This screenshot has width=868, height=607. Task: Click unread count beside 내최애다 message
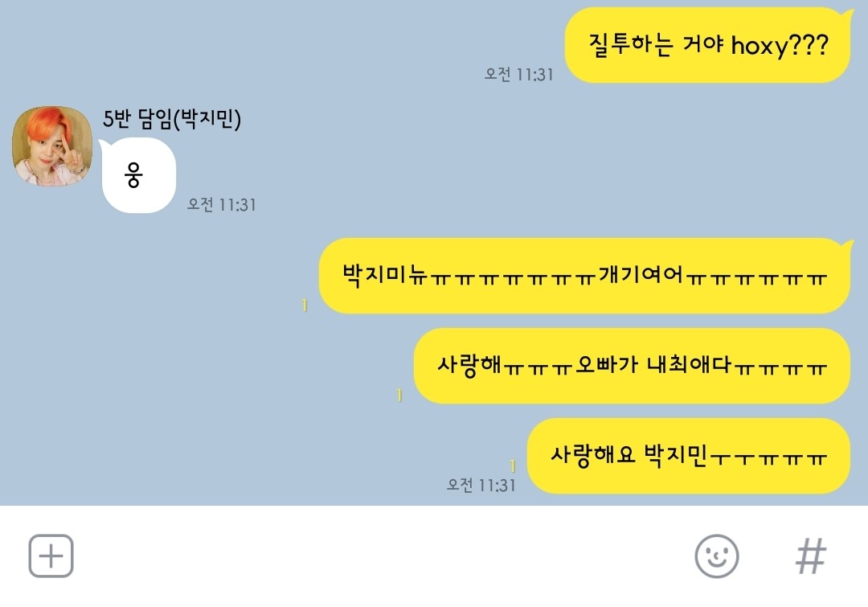pos(399,395)
